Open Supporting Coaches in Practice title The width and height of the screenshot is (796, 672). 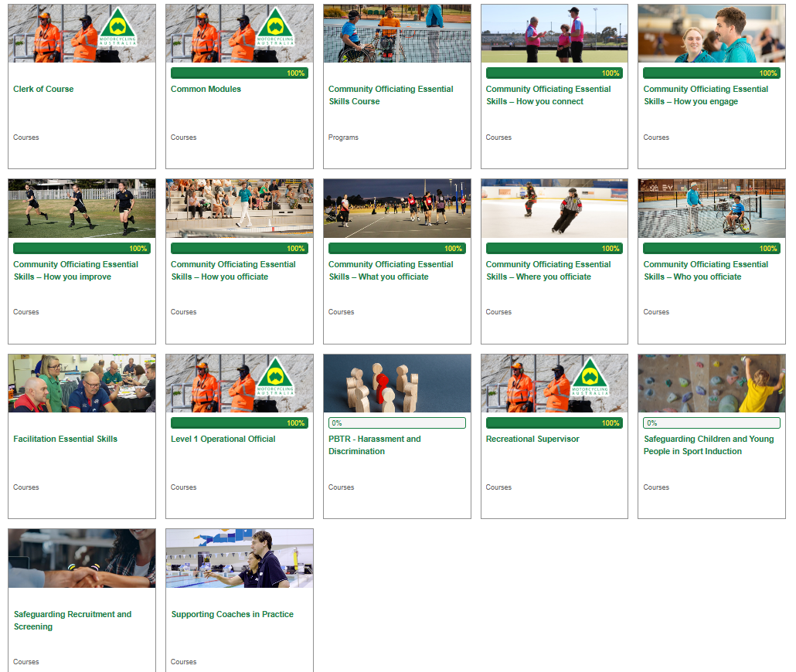point(232,614)
